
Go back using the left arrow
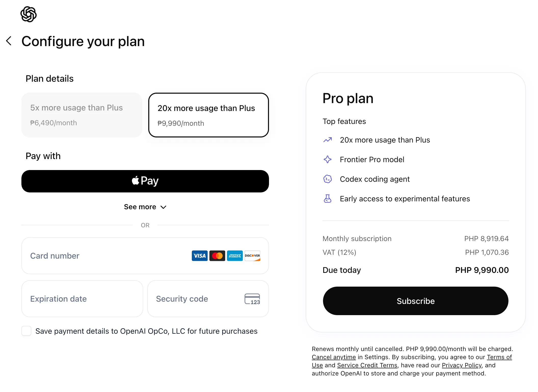[9, 41]
